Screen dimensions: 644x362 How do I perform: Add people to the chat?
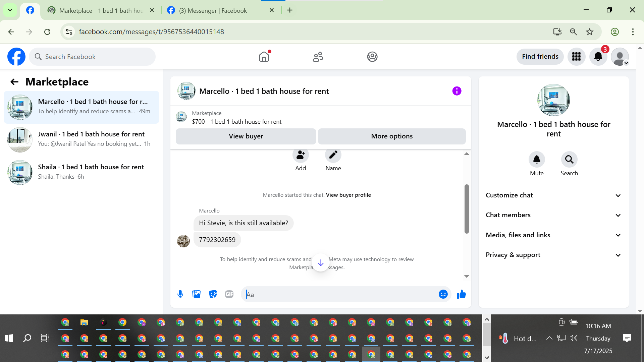tap(301, 155)
